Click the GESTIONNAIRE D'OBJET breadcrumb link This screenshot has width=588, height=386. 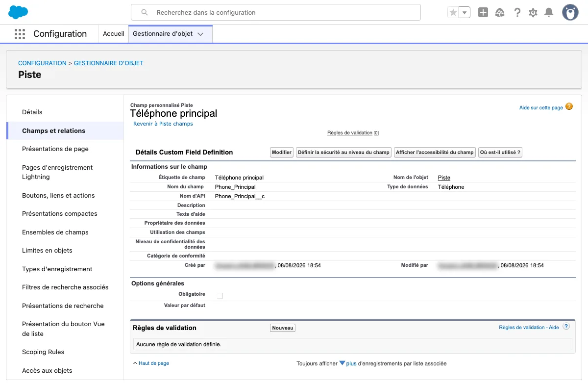[x=109, y=63]
